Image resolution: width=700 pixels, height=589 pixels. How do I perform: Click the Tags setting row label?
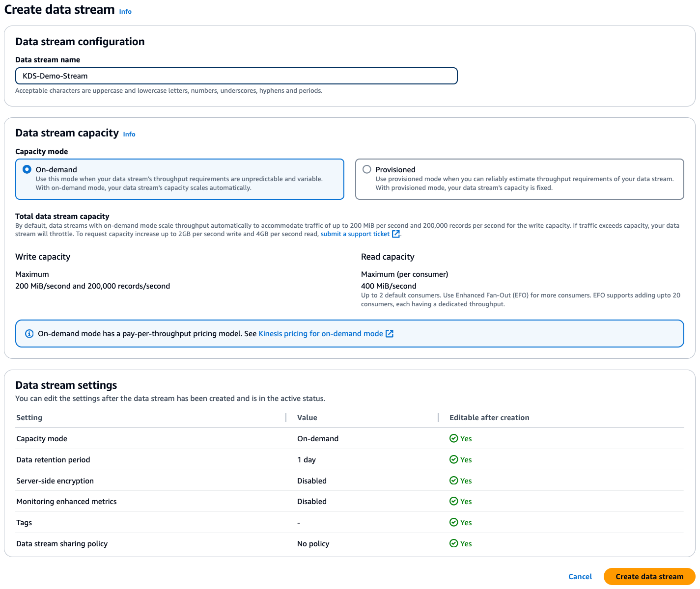click(24, 523)
